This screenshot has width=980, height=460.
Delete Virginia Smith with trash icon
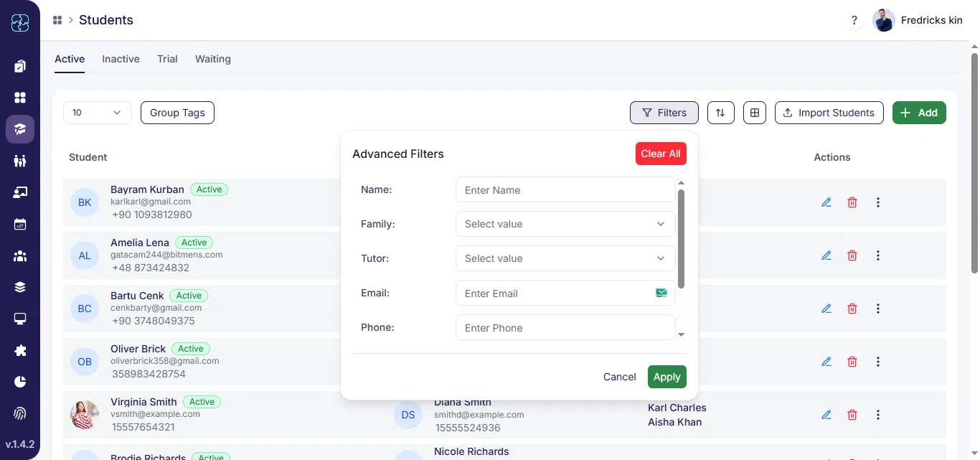tap(852, 415)
